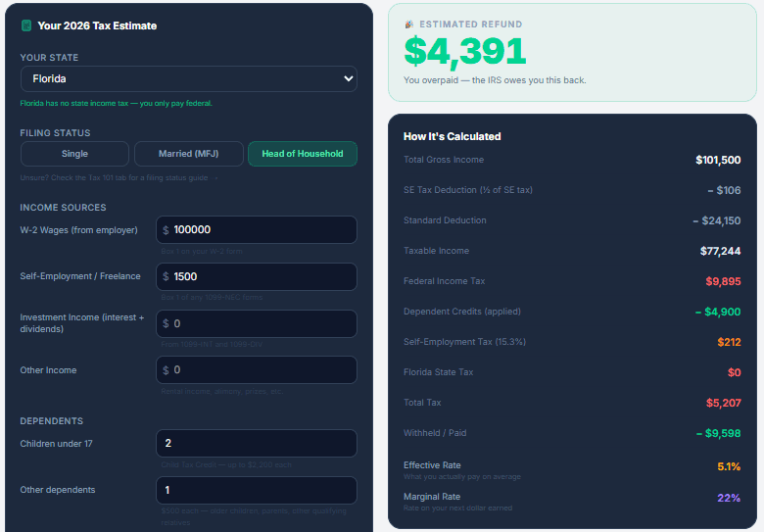Select the Single filing status
Screen dimensions: 764x532
click(x=74, y=154)
